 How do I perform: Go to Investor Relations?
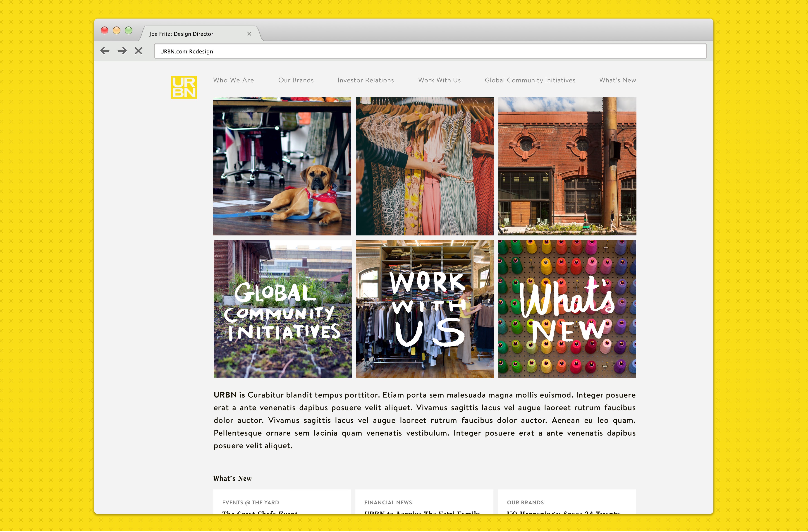366,80
